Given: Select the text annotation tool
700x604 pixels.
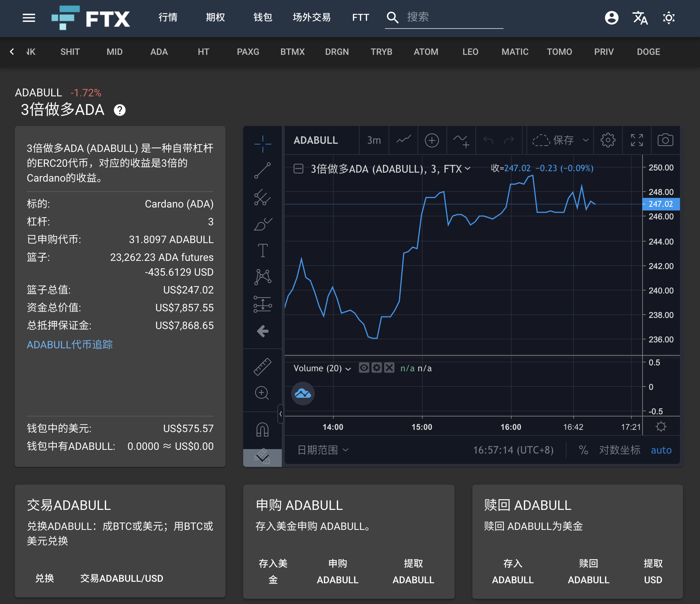Looking at the screenshot, I should (x=262, y=250).
